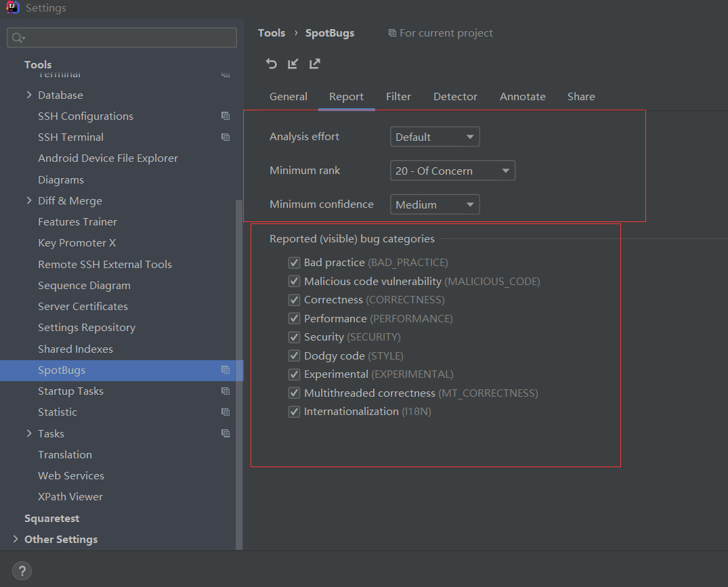Click the Import settings icon
728x587 pixels.
[293, 64]
